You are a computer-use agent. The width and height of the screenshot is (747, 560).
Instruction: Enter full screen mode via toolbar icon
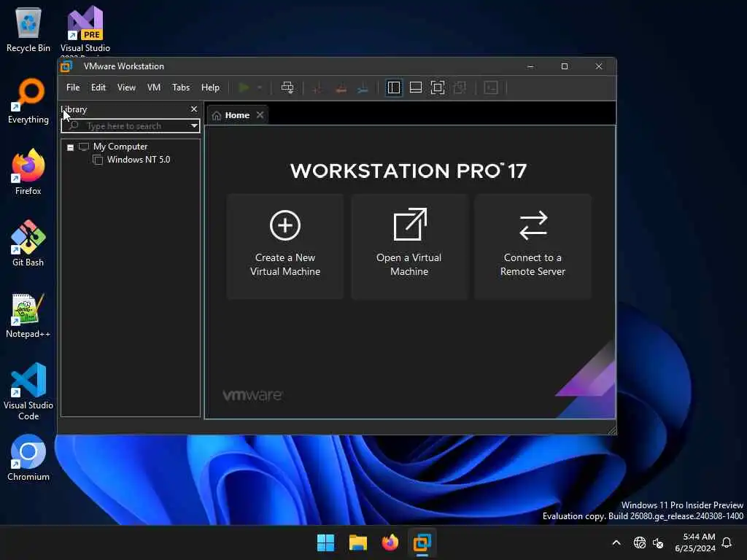(x=438, y=87)
